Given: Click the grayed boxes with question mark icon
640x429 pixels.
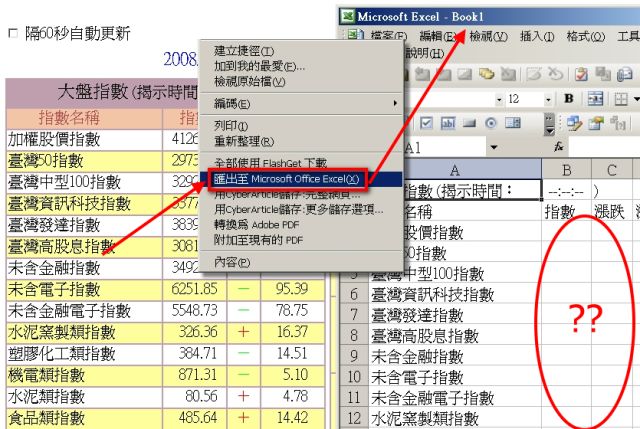Looking at the screenshot, I should pyautogui.click(x=616, y=123).
